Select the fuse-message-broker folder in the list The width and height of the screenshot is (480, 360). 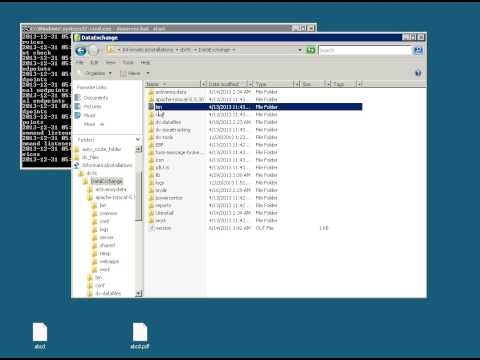[x=178, y=152]
